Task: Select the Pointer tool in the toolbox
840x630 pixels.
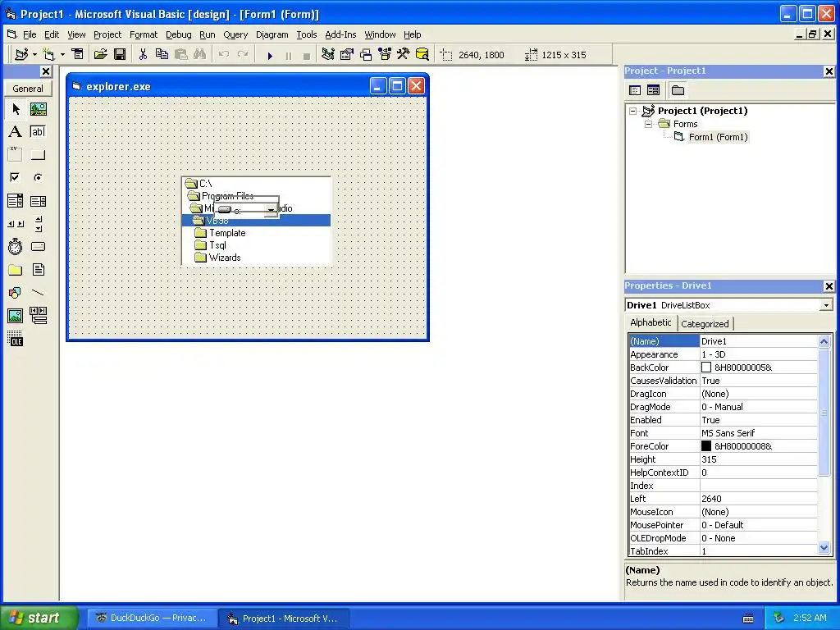Action: pos(16,109)
